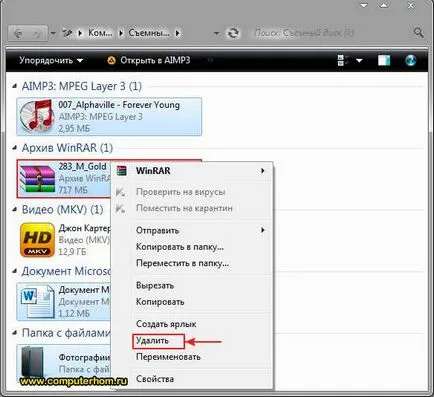Image resolution: width=434 pixels, height=397 pixels.
Task: Select Джон Картер video file name
Action: point(84,228)
